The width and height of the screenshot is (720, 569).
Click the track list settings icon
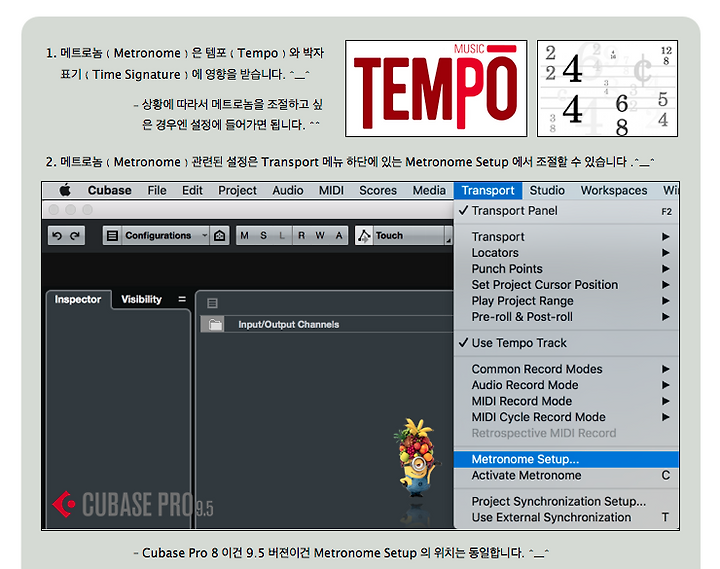click(x=212, y=303)
